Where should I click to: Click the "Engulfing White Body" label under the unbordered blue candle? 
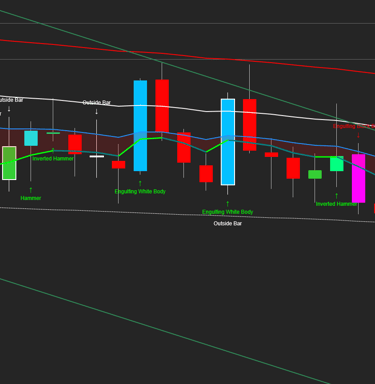click(140, 191)
